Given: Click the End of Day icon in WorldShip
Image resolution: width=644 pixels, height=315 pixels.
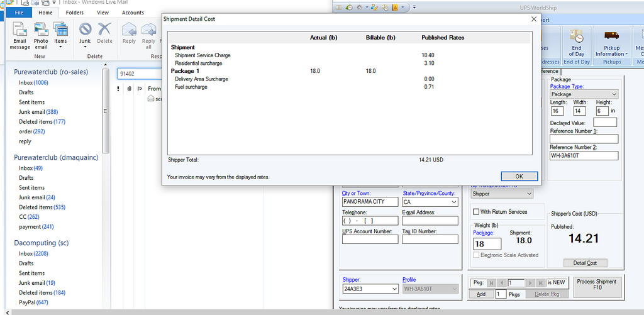Looking at the screenshot, I should (x=577, y=36).
